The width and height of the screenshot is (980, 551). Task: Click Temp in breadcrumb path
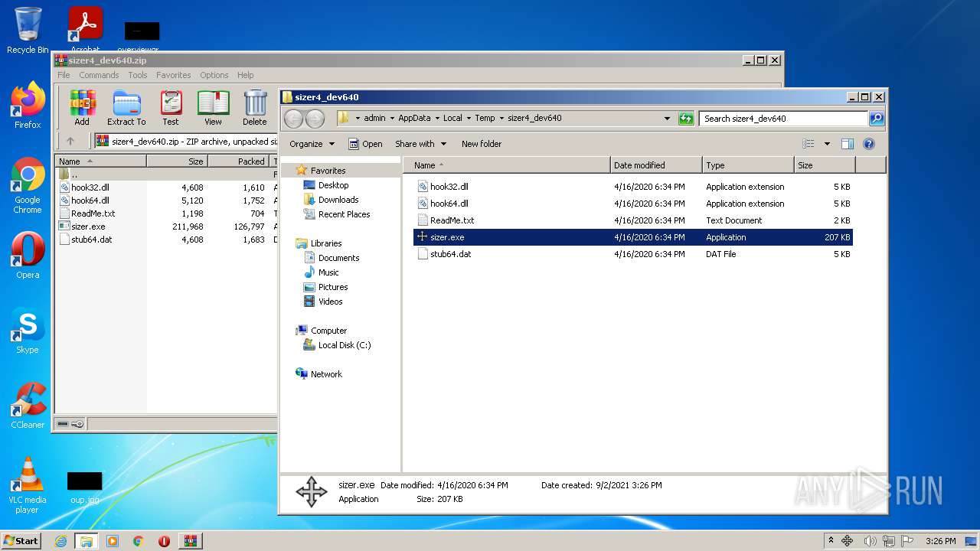coord(485,119)
